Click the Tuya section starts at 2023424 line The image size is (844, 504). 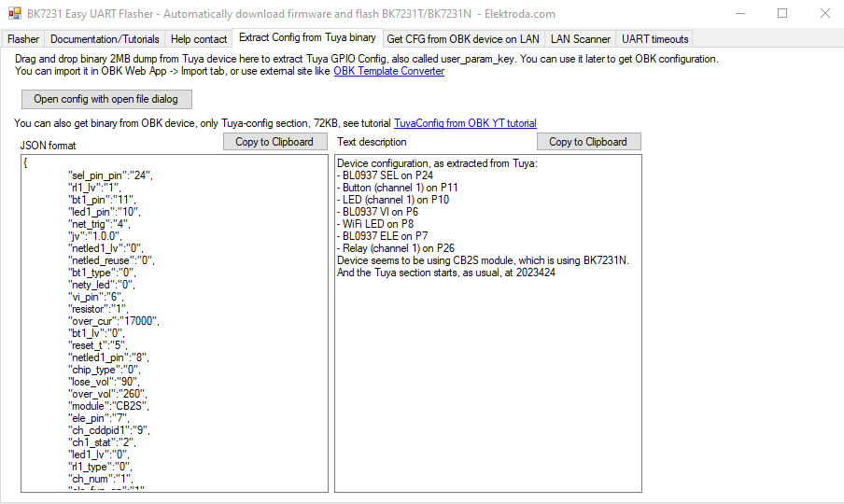pyautogui.click(x=445, y=273)
